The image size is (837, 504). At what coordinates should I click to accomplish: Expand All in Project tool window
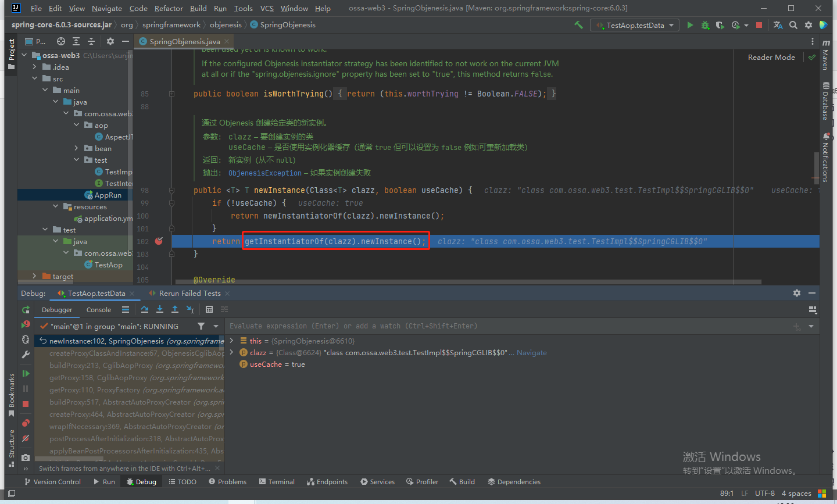click(x=76, y=41)
